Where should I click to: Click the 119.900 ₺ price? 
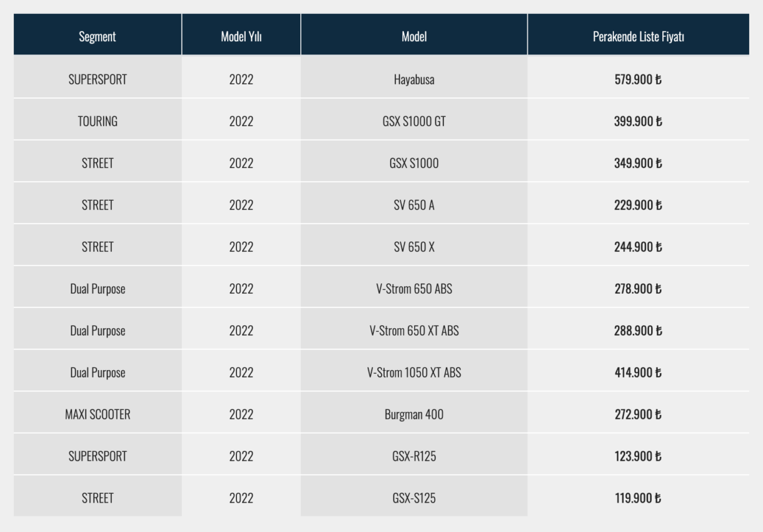click(x=638, y=498)
